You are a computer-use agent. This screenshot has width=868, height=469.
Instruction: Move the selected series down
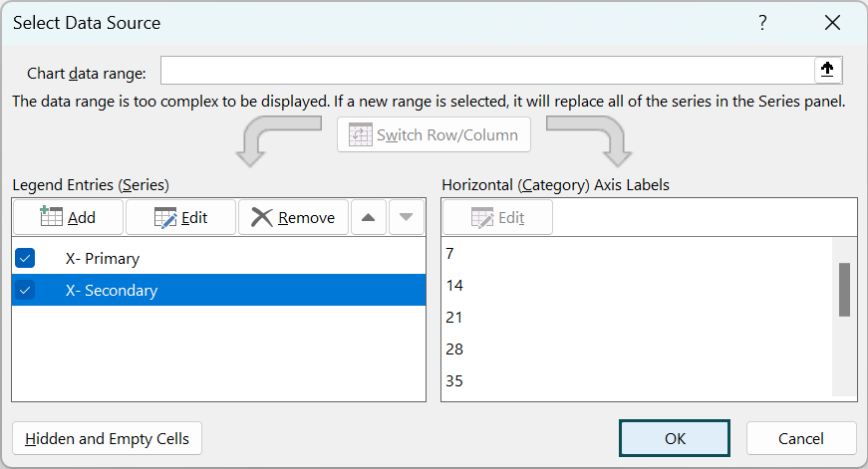(407, 217)
